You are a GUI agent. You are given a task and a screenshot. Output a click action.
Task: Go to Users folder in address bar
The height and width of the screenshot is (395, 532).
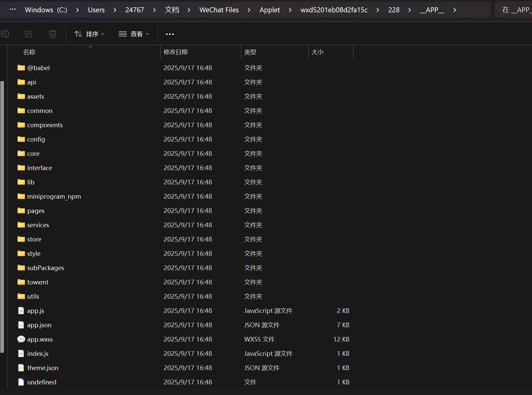click(x=96, y=10)
